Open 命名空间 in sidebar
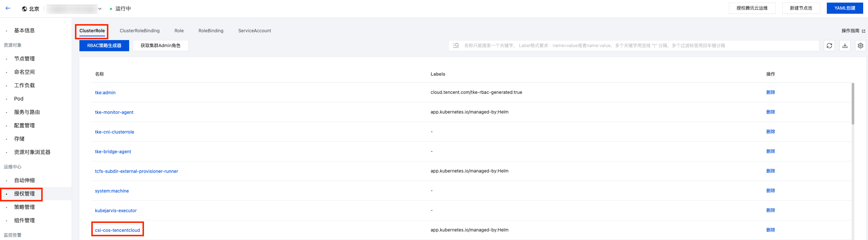 (x=24, y=72)
